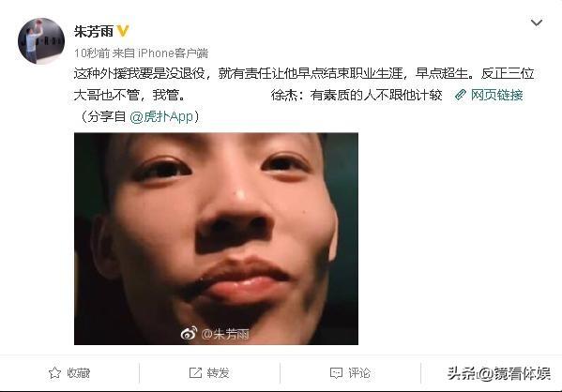Select the 收藏 label
This screenshot has width=562, height=392.
(x=79, y=373)
